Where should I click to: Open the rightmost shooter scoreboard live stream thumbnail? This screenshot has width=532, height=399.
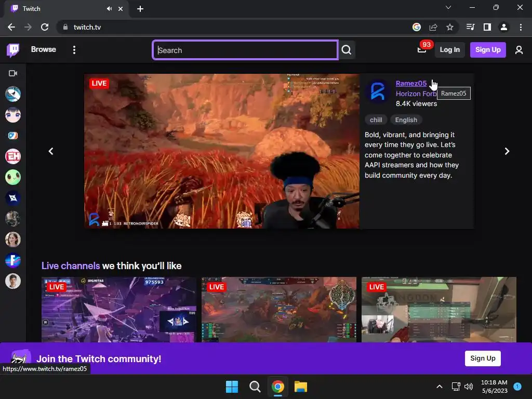438,310
